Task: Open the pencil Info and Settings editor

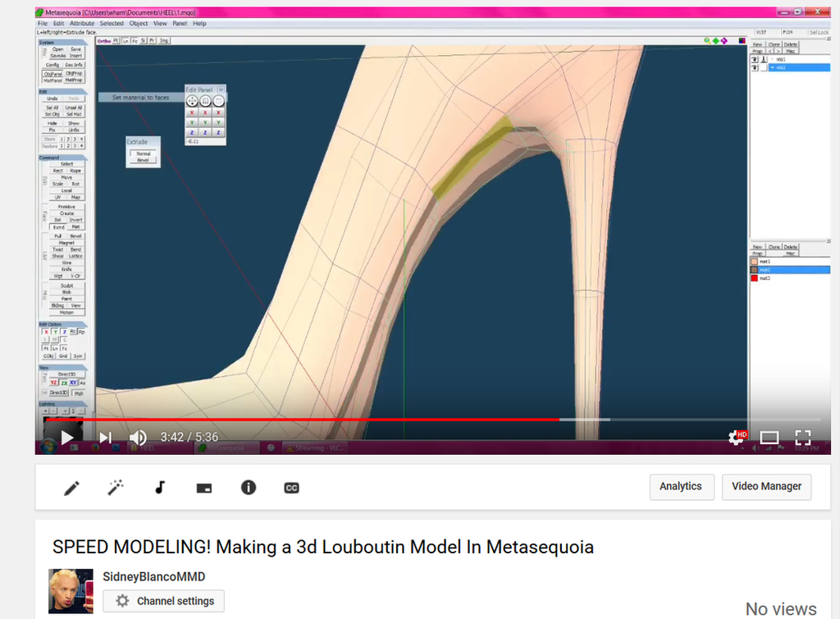Action: click(x=72, y=488)
